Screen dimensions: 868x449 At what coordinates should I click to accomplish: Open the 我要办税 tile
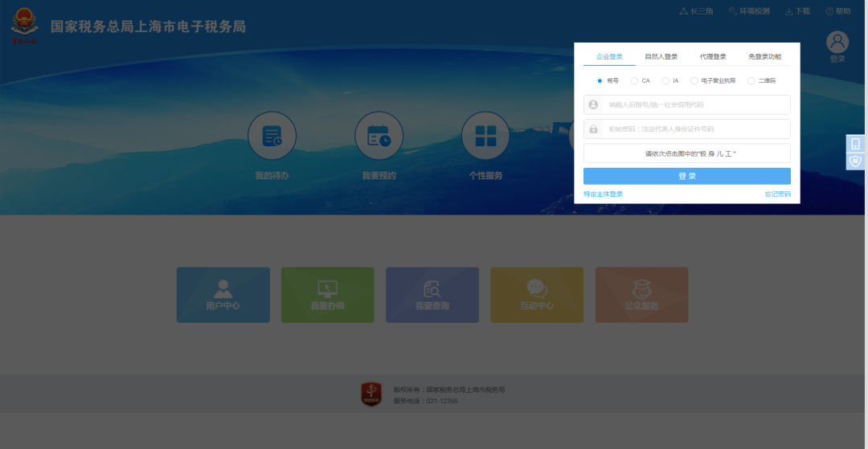[328, 295]
